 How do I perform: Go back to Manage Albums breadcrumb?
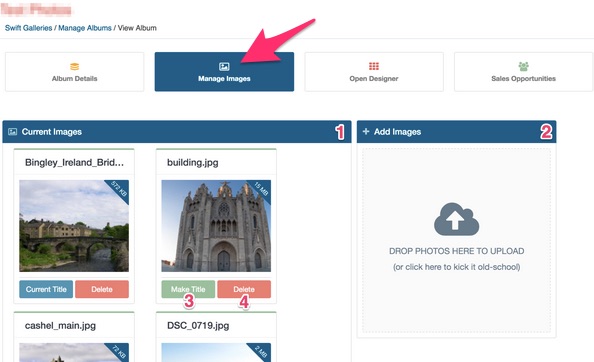[x=85, y=28]
